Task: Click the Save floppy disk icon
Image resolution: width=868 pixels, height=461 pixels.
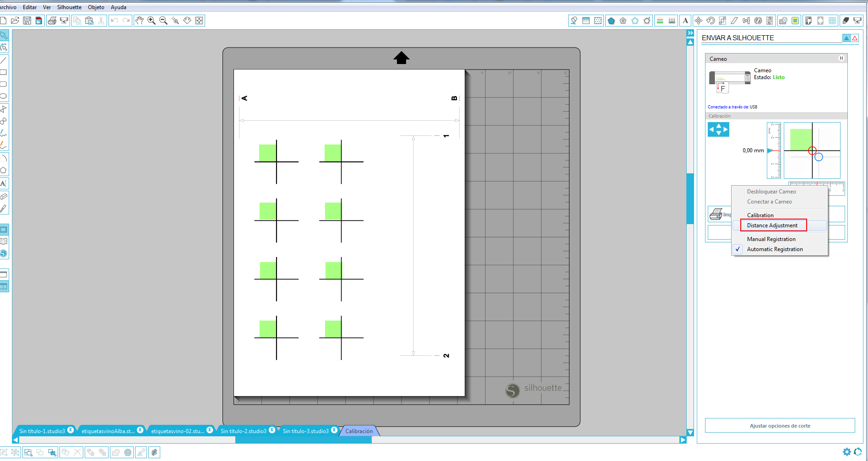Action: pos(27,21)
